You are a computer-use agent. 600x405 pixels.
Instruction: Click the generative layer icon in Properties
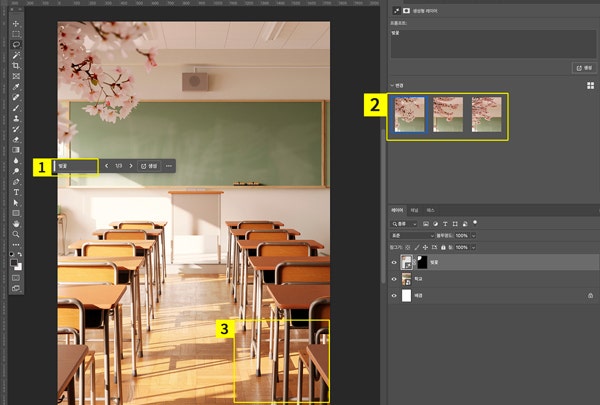click(x=396, y=11)
